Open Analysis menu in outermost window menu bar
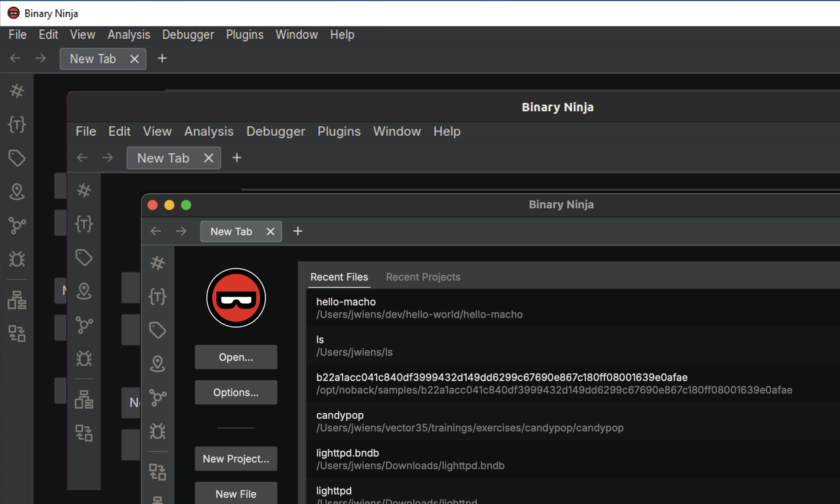 click(129, 34)
